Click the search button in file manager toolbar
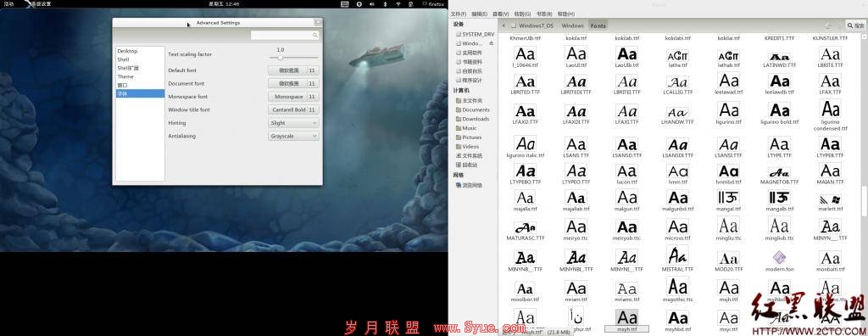Screen dimensions: 868x336 [x=856, y=25]
